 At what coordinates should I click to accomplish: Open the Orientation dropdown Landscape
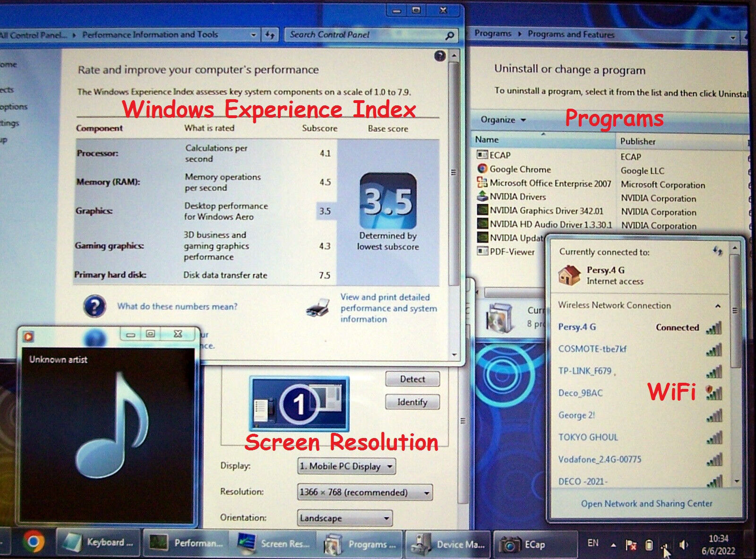(345, 518)
